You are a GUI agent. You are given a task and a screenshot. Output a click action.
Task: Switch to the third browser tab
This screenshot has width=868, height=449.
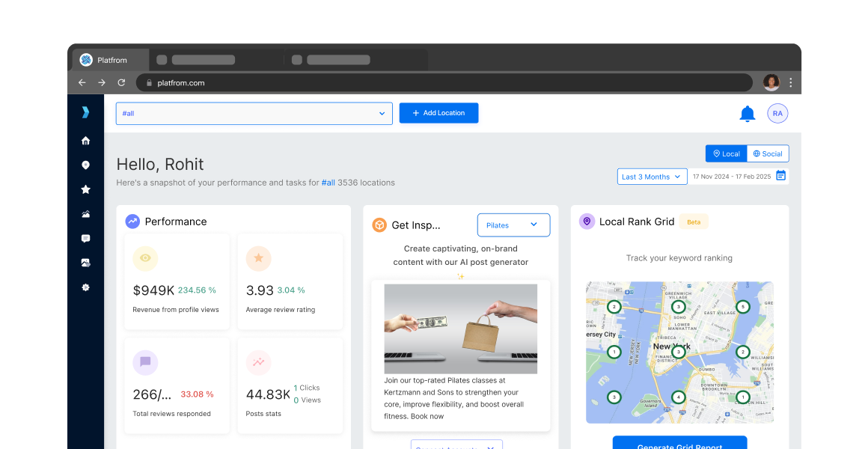pyautogui.click(x=356, y=60)
